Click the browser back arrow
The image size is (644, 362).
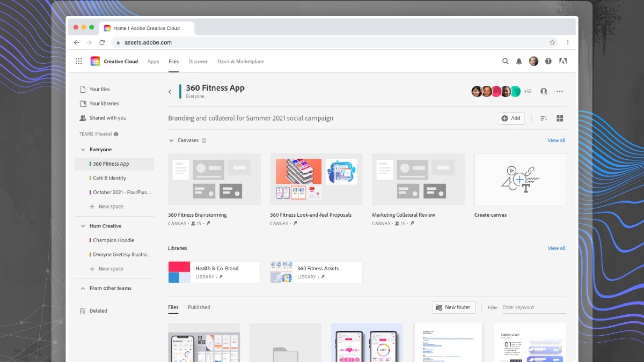pyautogui.click(x=76, y=42)
